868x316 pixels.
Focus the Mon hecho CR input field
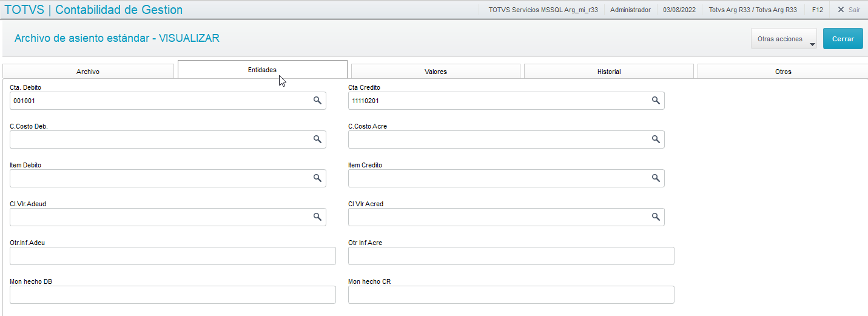pos(511,295)
